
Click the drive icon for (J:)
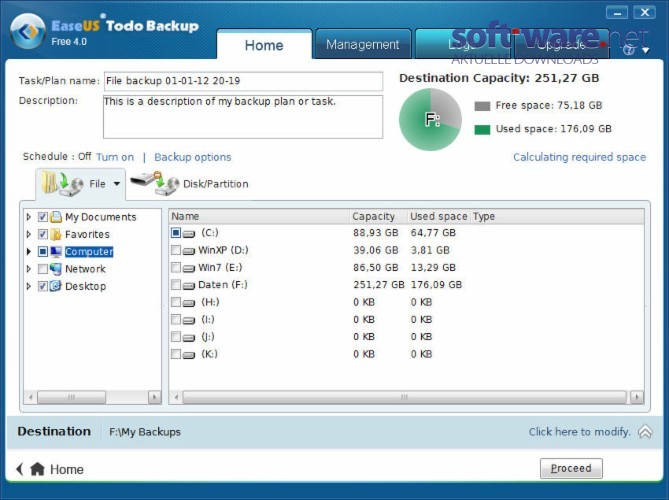[189, 338]
